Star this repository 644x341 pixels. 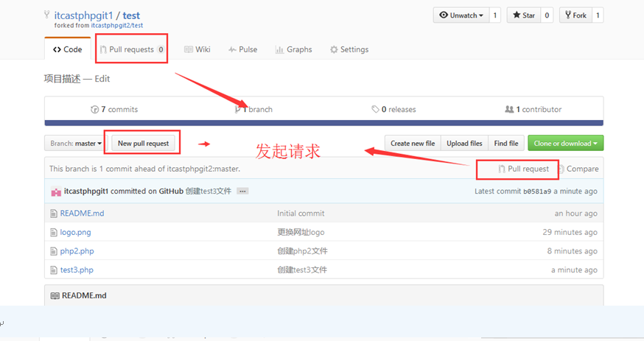point(524,15)
